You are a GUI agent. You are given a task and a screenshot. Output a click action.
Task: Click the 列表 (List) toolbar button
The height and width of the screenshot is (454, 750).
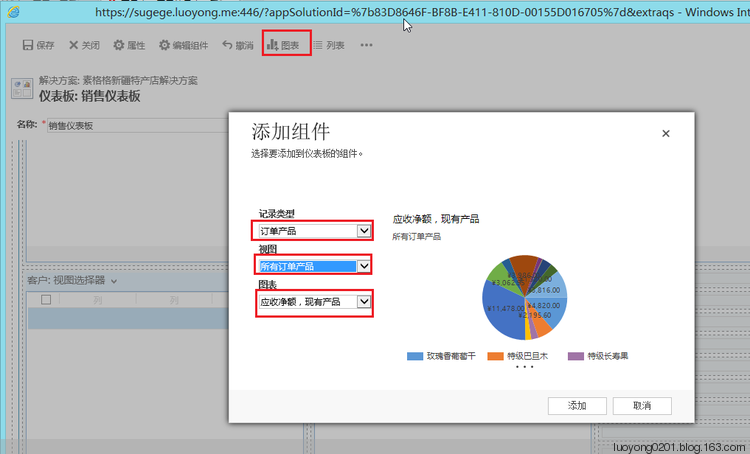(329, 45)
